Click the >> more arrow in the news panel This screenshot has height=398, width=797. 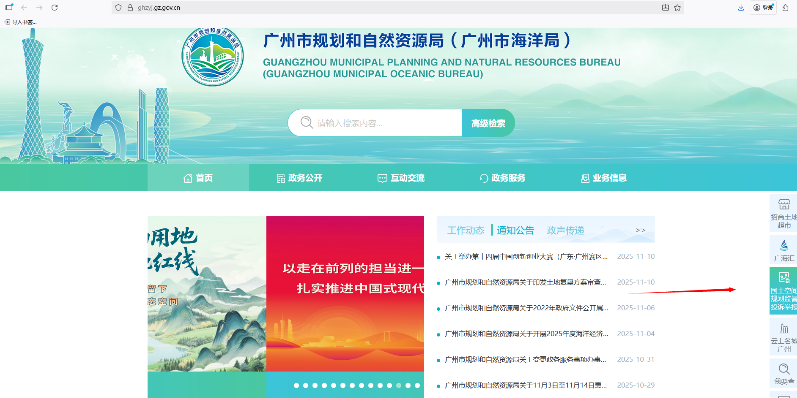[640, 230]
